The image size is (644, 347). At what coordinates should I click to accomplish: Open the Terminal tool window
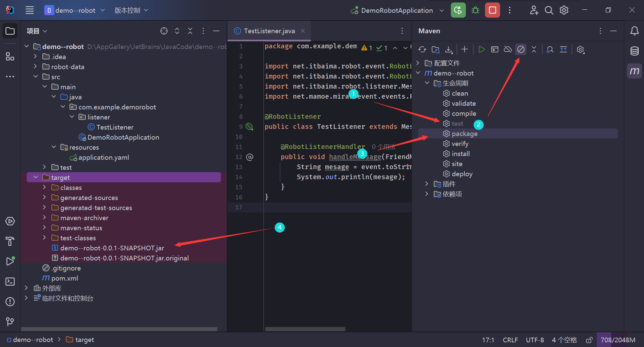coord(10,282)
